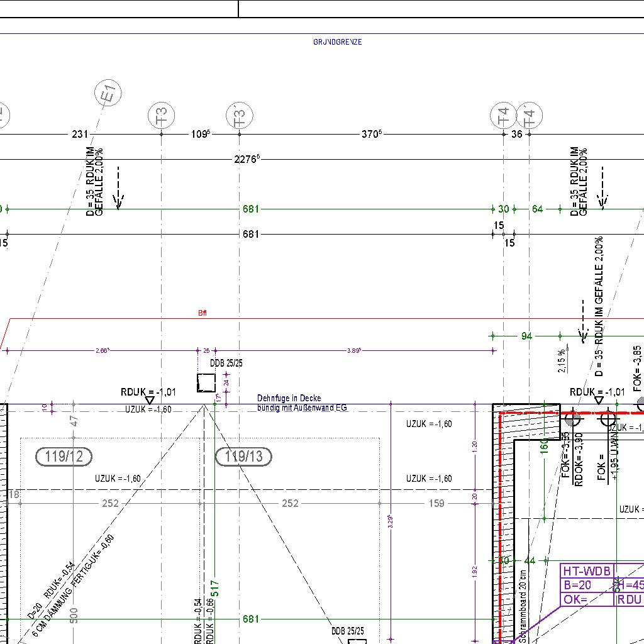Image resolution: width=644 pixels, height=644 pixels.
Task: Click the red Bfl label
Action: tap(202, 313)
